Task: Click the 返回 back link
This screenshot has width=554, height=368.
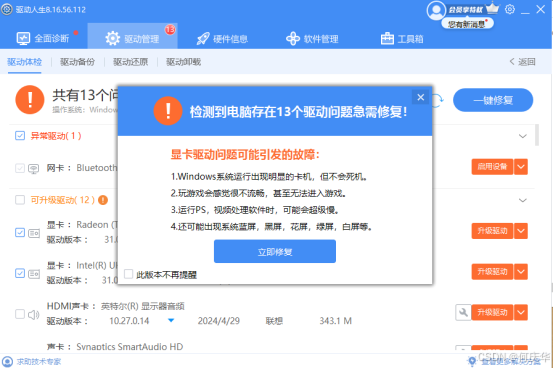Action: click(x=523, y=62)
